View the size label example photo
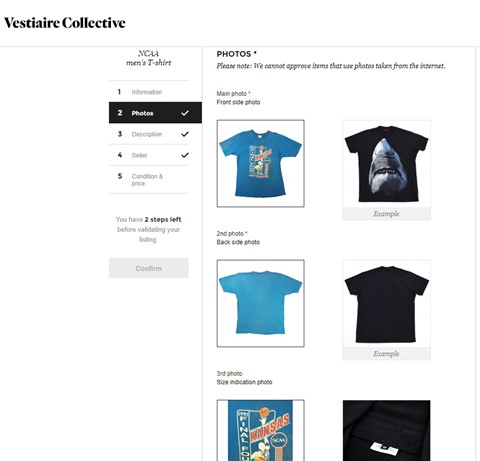 point(387,430)
